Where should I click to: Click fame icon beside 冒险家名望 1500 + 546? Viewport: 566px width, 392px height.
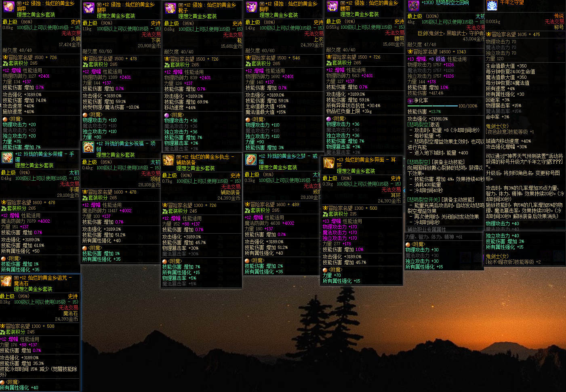[x=248, y=58]
